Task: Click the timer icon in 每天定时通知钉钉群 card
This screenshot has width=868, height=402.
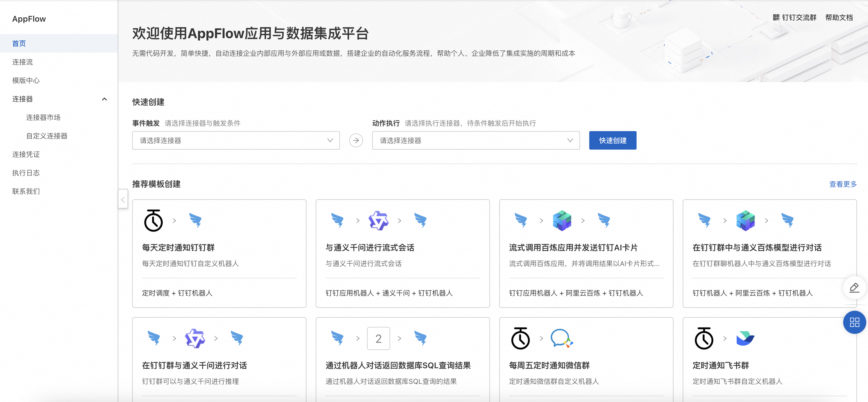Action: coord(153,221)
